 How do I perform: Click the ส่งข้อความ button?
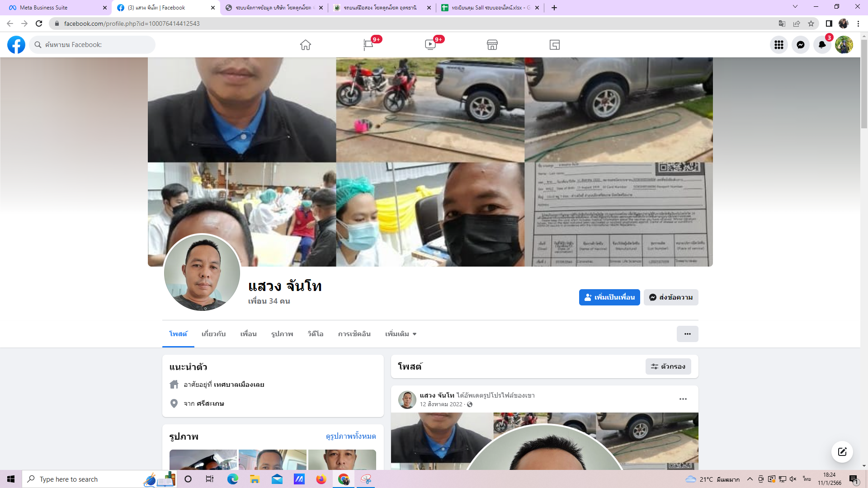point(671,297)
